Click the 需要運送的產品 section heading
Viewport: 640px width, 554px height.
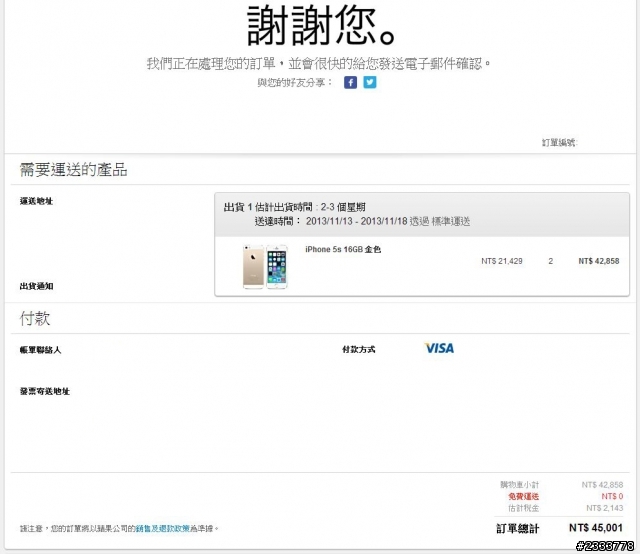pos(73,169)
